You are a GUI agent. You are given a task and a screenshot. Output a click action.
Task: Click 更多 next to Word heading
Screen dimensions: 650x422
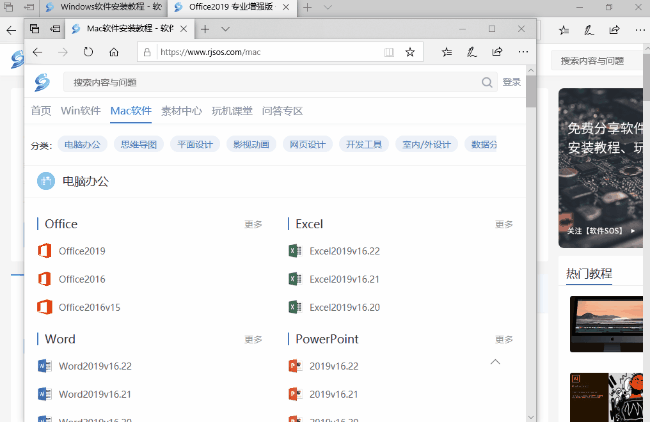click(253, 340)
